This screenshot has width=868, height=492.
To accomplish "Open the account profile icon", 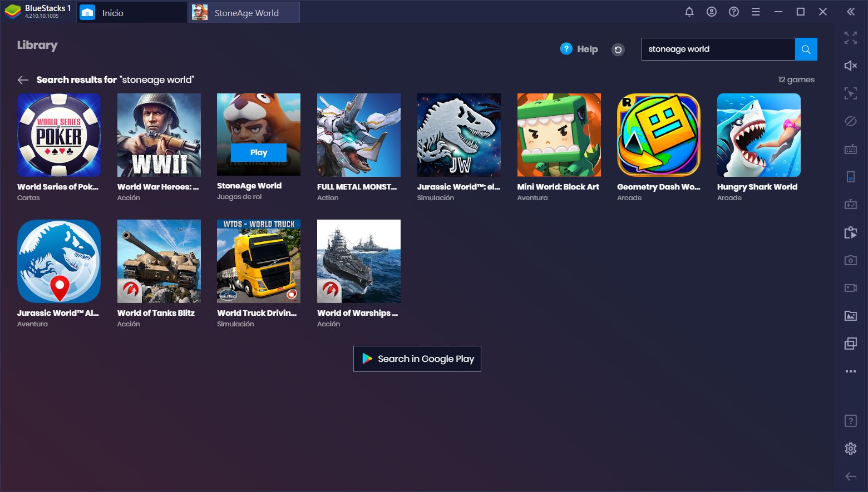I will click(x=712, y=12).
